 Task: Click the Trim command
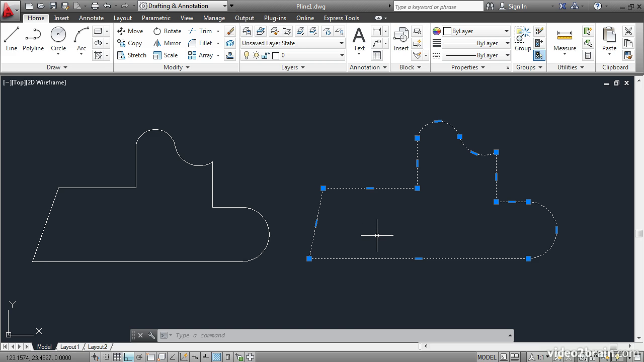point(200,31)
